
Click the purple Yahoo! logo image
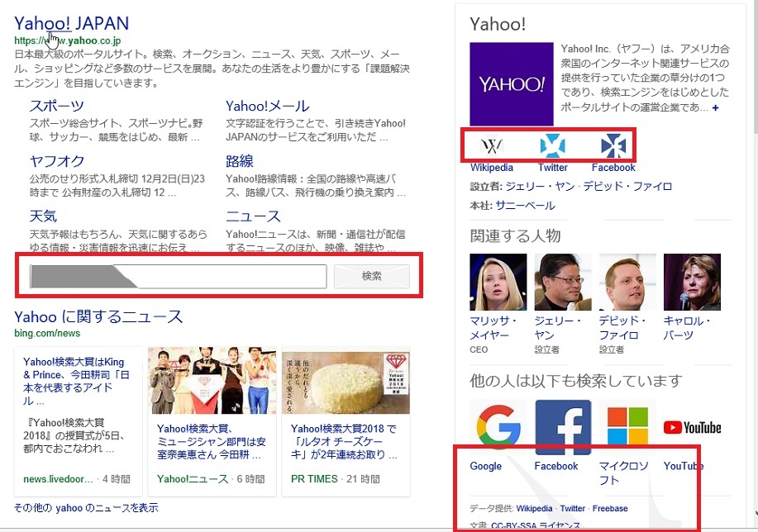coord(511,84)
